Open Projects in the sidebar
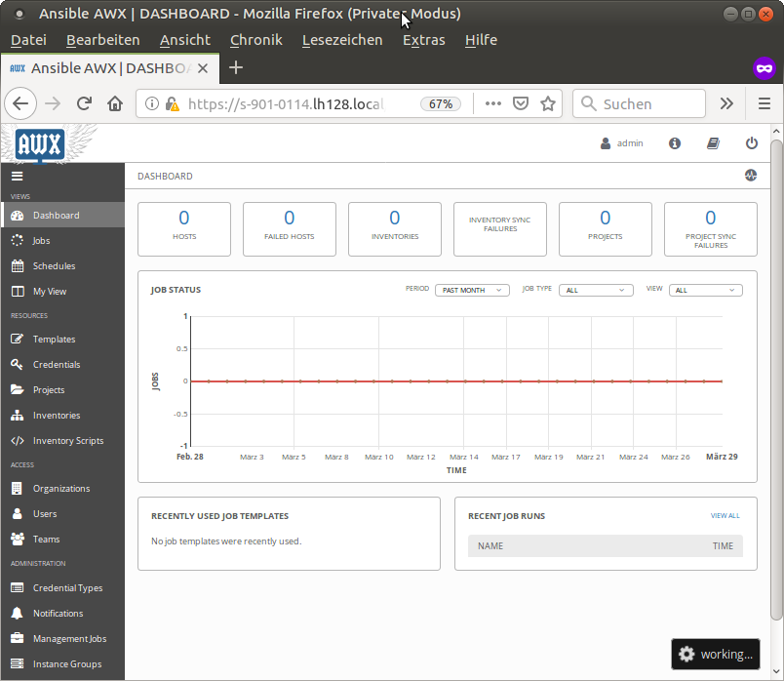The height and width of the screenshot is (681, 784). [x=62, y=390]
